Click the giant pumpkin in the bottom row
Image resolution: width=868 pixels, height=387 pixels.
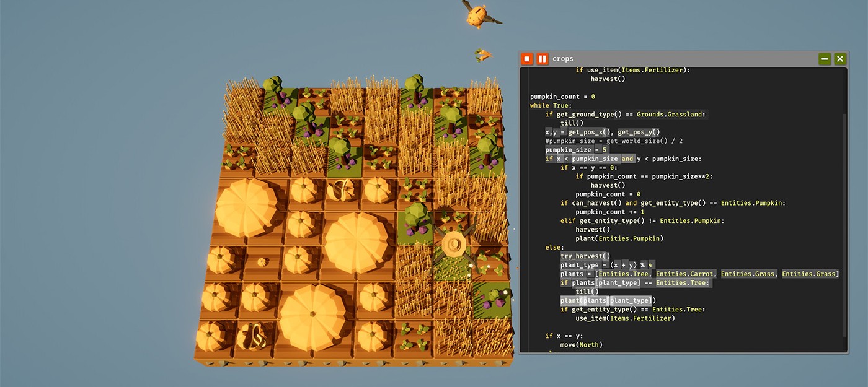pos(312,316)
